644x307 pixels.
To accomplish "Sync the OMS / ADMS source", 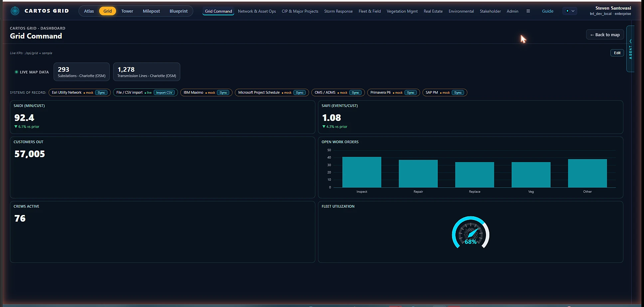I will [x=355, y=93].
